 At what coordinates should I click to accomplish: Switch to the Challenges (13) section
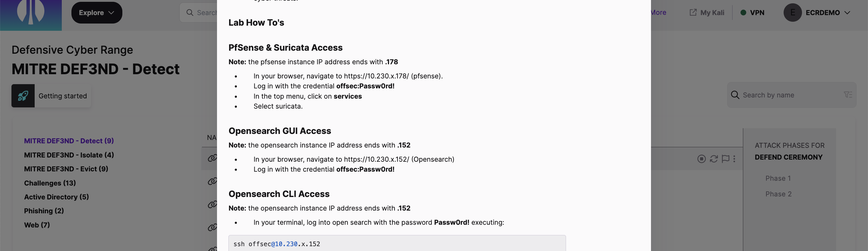[x=49, y=183]
